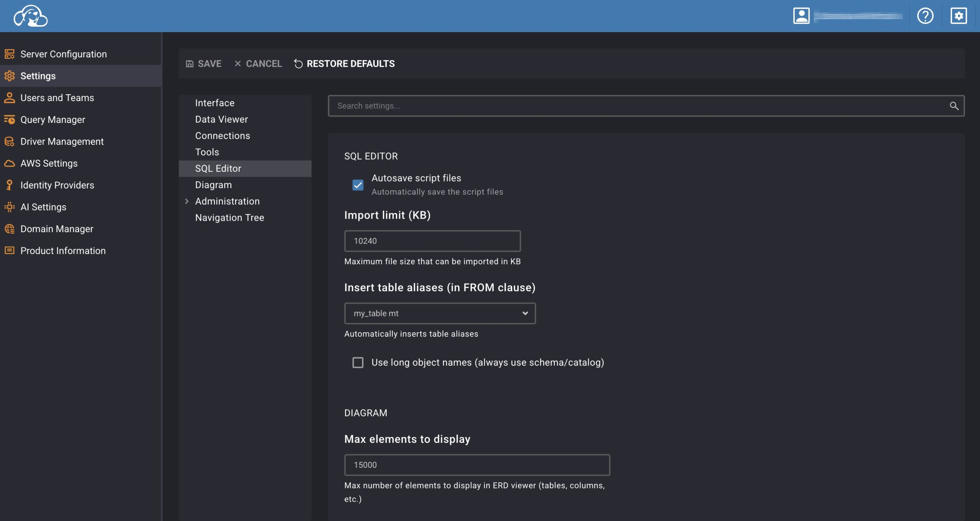Click the search magnifier icon
This screenshot has width=980, height=521.
(954, 106)
